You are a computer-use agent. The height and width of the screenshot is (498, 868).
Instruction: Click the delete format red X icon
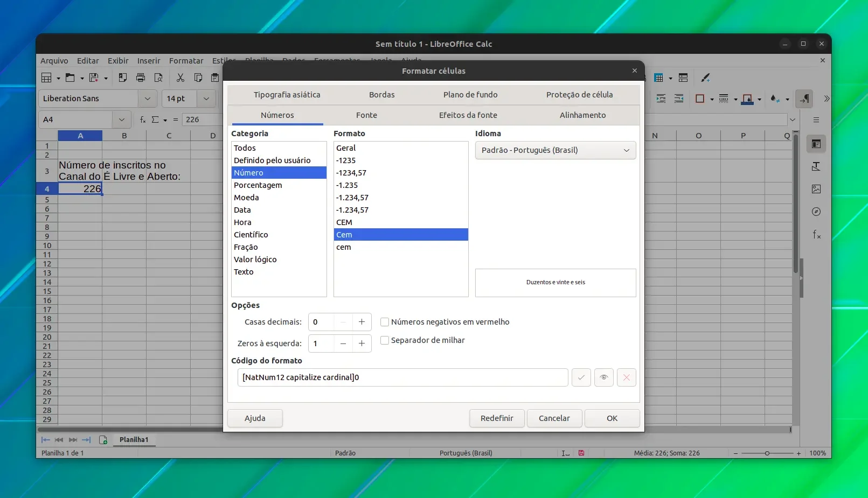(x=626, y=377)
